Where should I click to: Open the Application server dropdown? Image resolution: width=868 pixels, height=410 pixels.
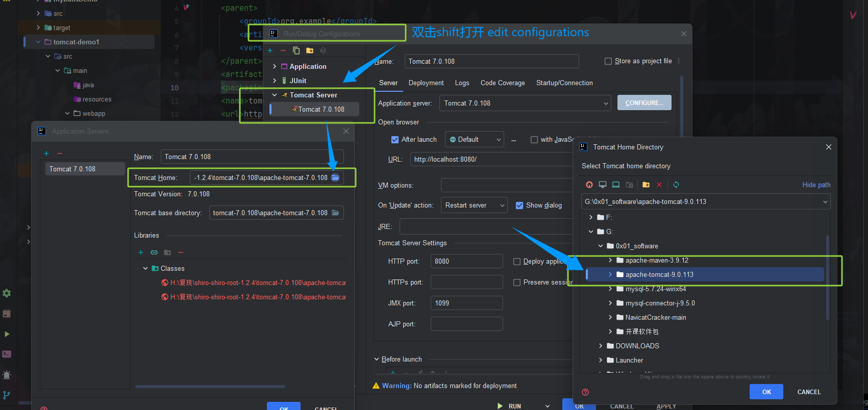click(525, 104)
